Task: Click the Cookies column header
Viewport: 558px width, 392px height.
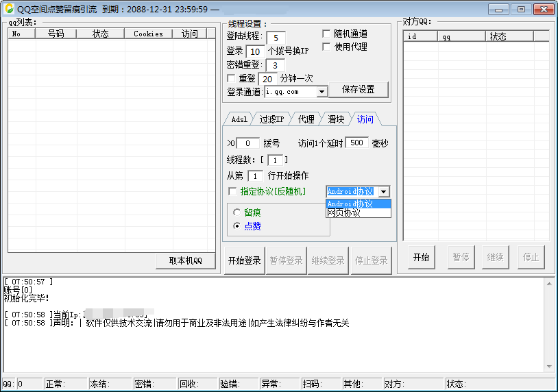Action: [148, 34]
